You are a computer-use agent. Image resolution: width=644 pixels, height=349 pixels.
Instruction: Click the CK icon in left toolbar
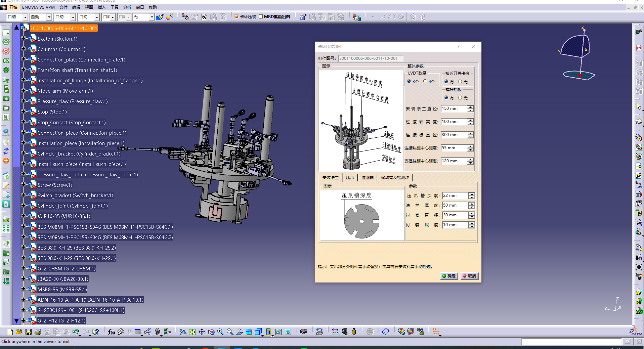[6, 61]
